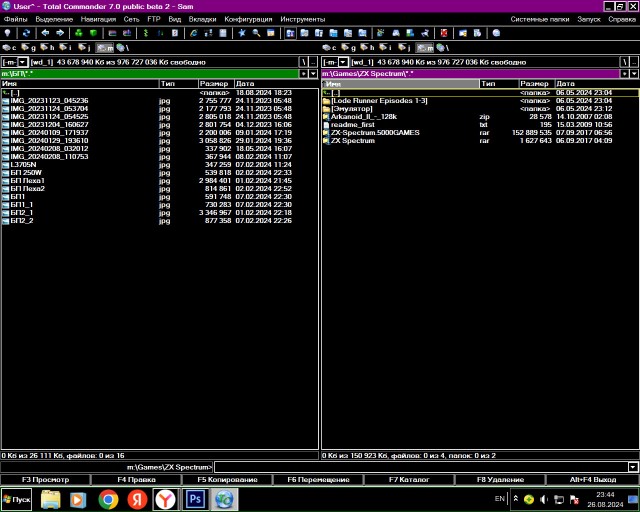640x512 pixels.
Task: Click the globe icon ending the toolbar
Action: tap(496, 33)
